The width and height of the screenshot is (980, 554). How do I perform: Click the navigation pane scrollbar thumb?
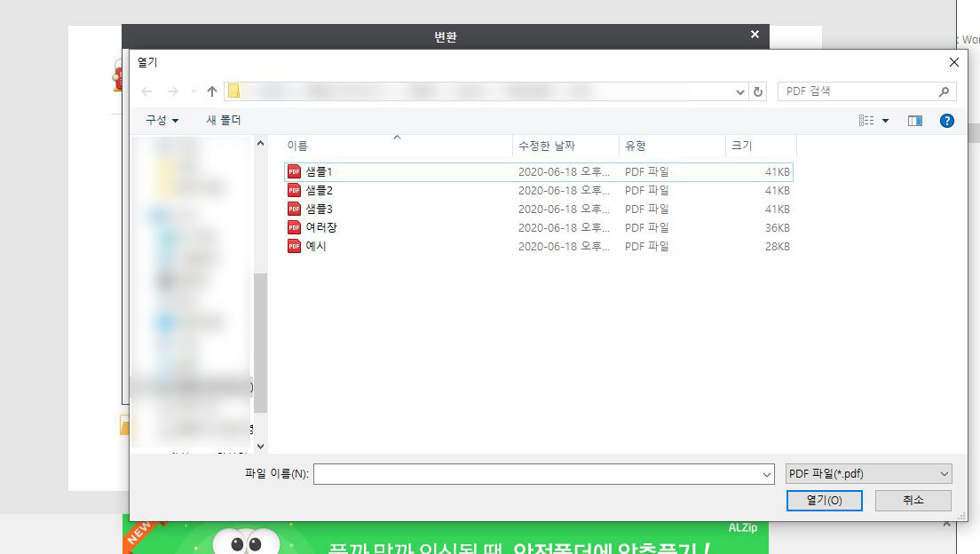pyautogui.click(x=261, y=343)
